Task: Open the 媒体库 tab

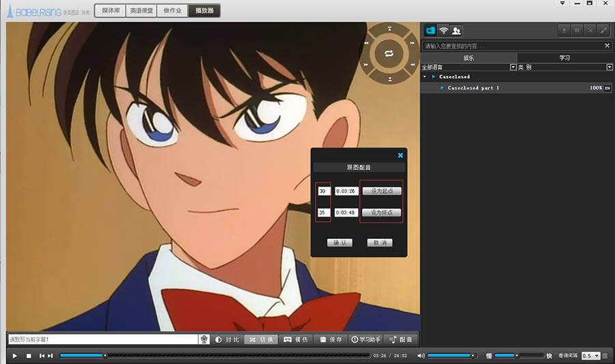Action: click(111, 10)
